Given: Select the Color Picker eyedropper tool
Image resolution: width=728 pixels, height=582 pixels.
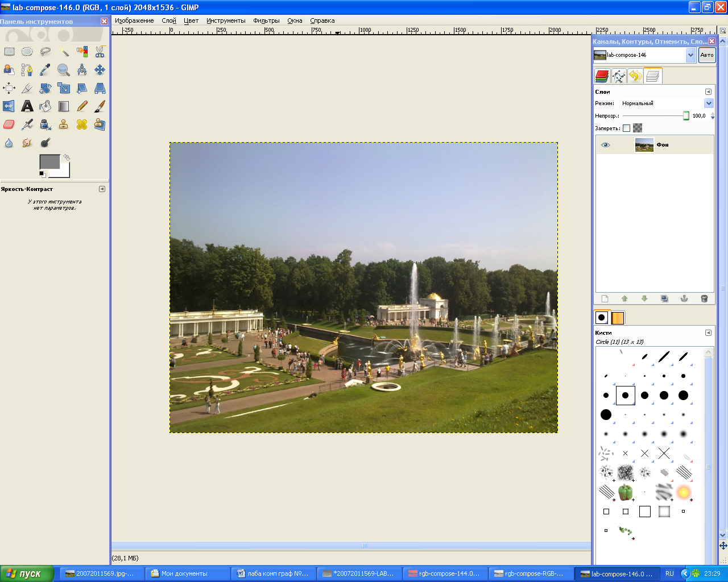Looking at the screenshot, I should click(45, 70).
